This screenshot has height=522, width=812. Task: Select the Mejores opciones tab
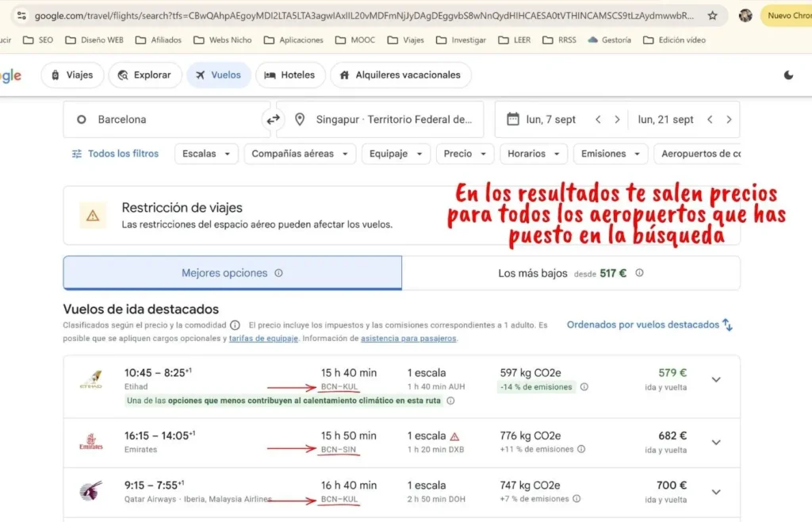coord(232,273)
